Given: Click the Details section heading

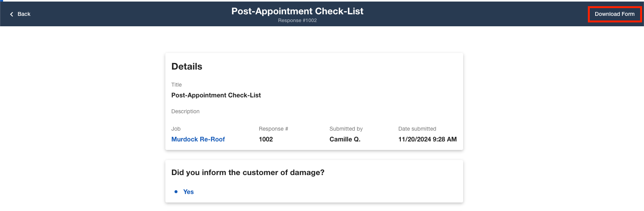Looking at the screenshot, I should [187, 66].
